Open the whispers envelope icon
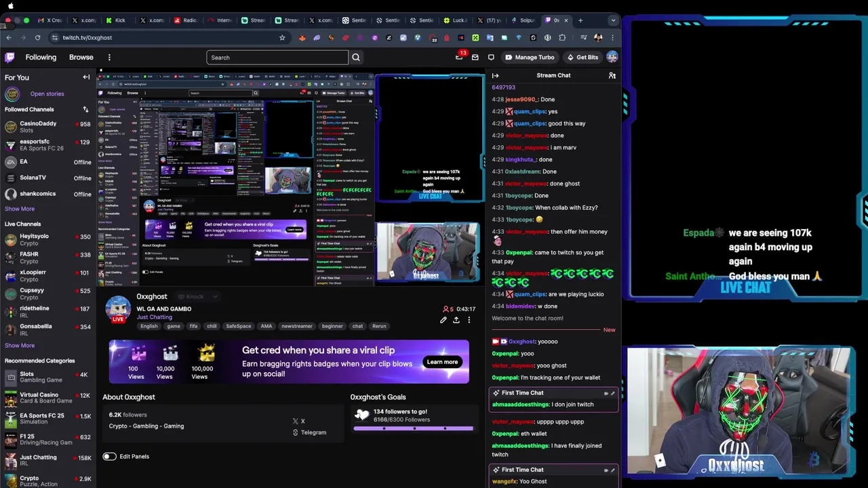Viewport: 868px width, 488px height. [475, 58]
